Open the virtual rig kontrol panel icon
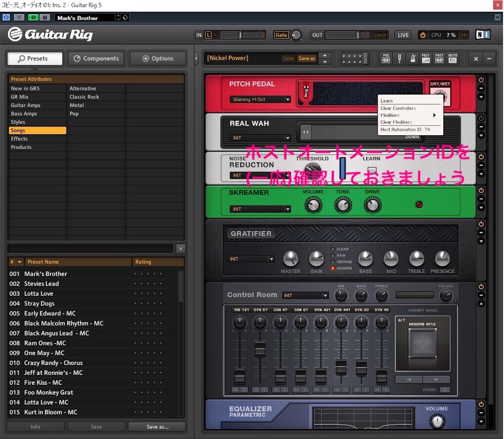504x439 pixels. (355, 59)
